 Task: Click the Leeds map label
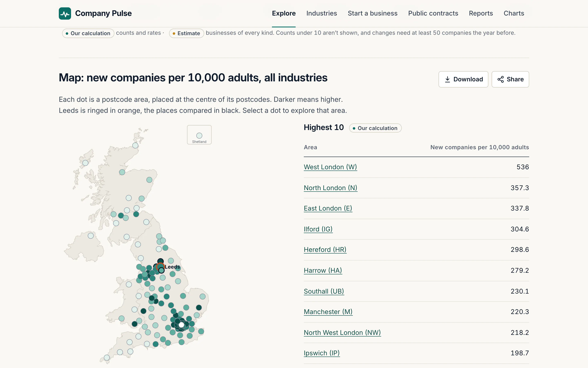pos(172,267)
